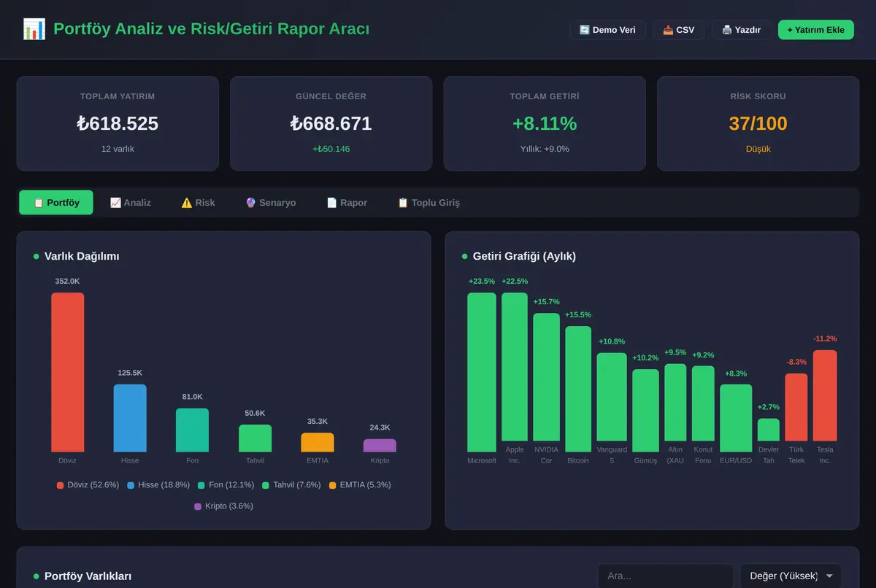The width and height of the screenshot is (876, 588).
Task: Click the ₺618.525 total investment value
Action: 118,124
